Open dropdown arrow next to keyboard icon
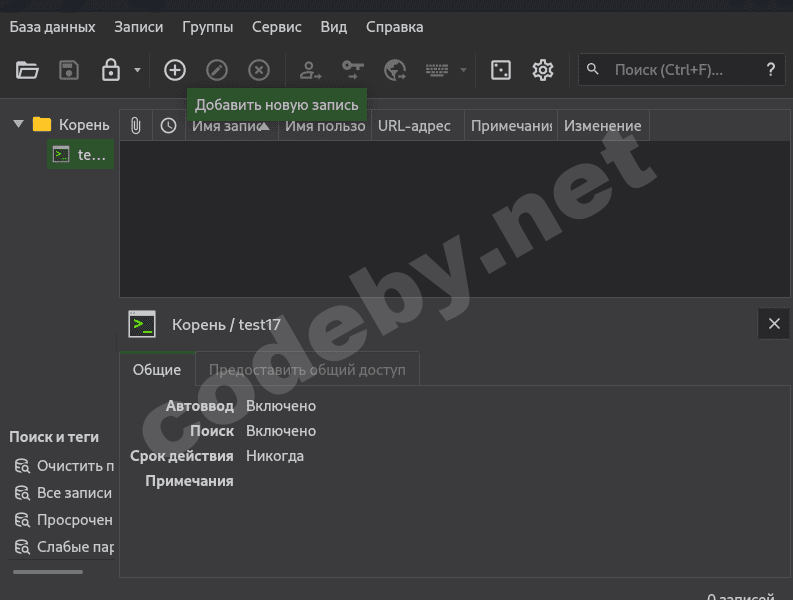This screenshot has width=793, height=600. tap(463, 70)
